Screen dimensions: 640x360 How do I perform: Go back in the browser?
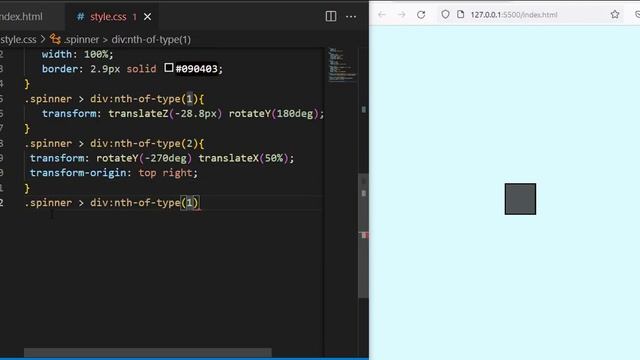(x=382, y=15)
